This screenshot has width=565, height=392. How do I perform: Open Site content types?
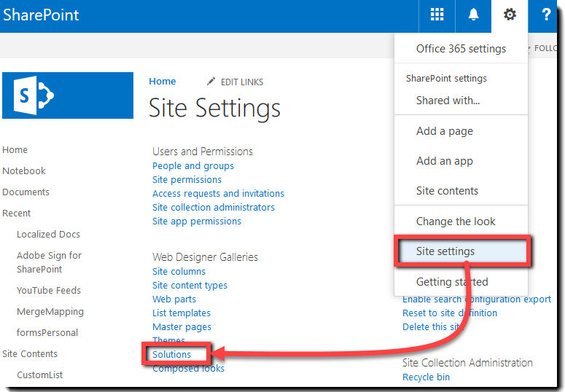click(190, 286)
